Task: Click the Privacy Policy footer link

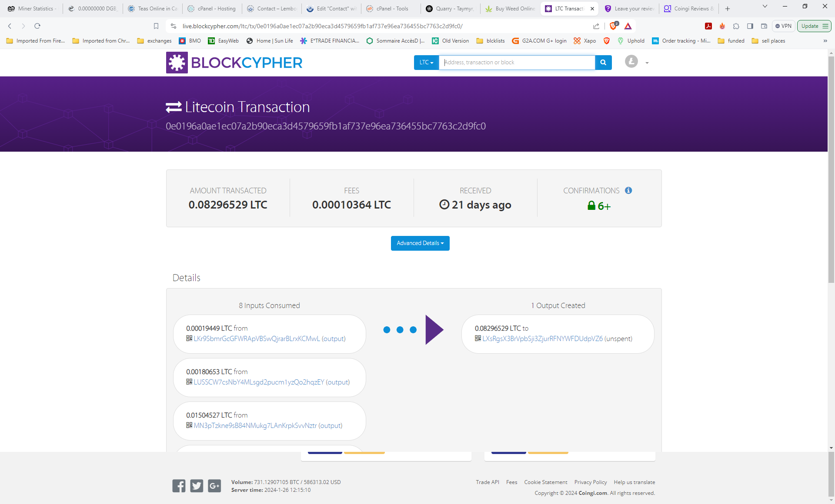Action: click(590, 482)
